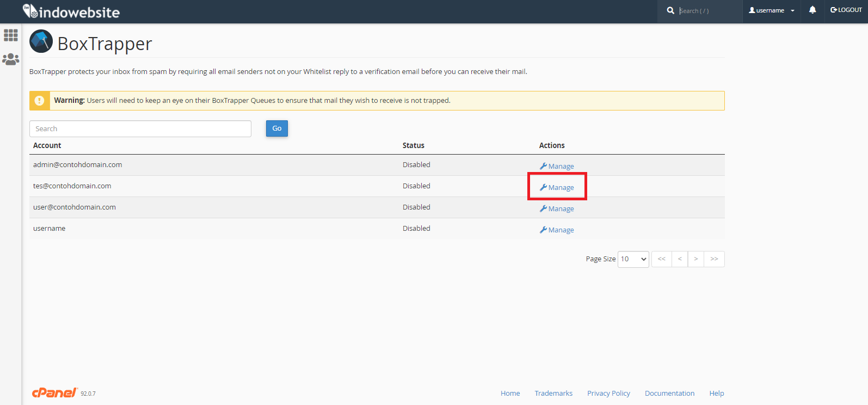Open the Privacy Policy footer link
This screenshot has width=868, height=405.
point(608,394)
